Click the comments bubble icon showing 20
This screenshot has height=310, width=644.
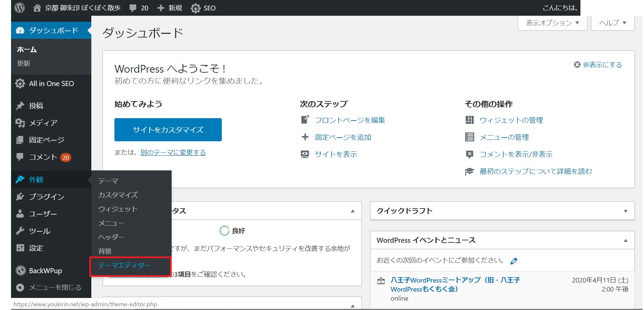click(133, 8)
